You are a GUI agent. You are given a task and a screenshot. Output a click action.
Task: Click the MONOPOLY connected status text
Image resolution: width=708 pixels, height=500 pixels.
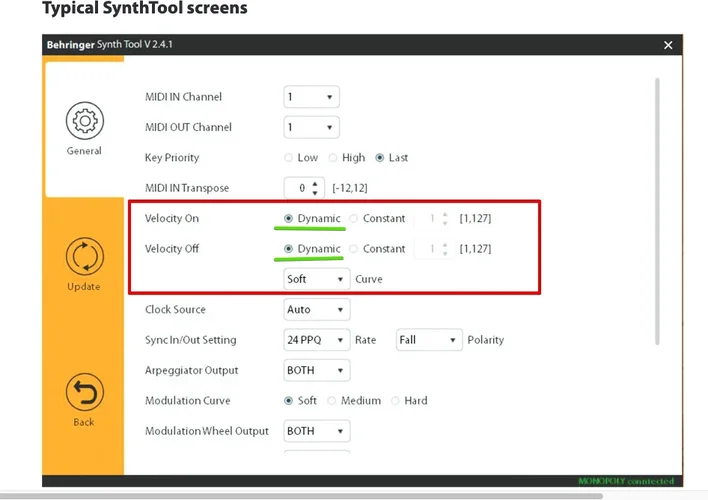click(x=626, y=481)
